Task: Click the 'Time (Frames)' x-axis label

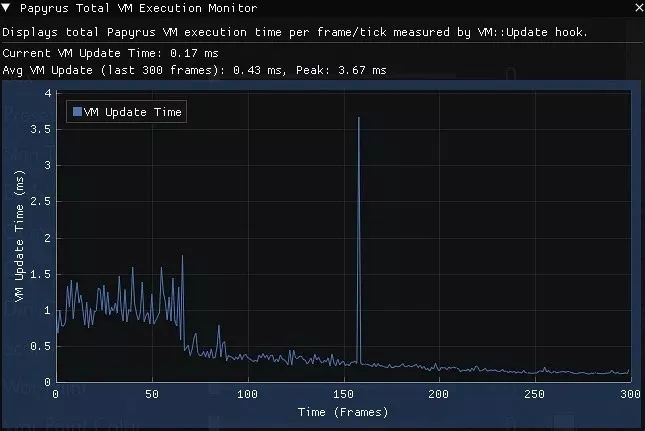Action: click(x=343, y=412)
